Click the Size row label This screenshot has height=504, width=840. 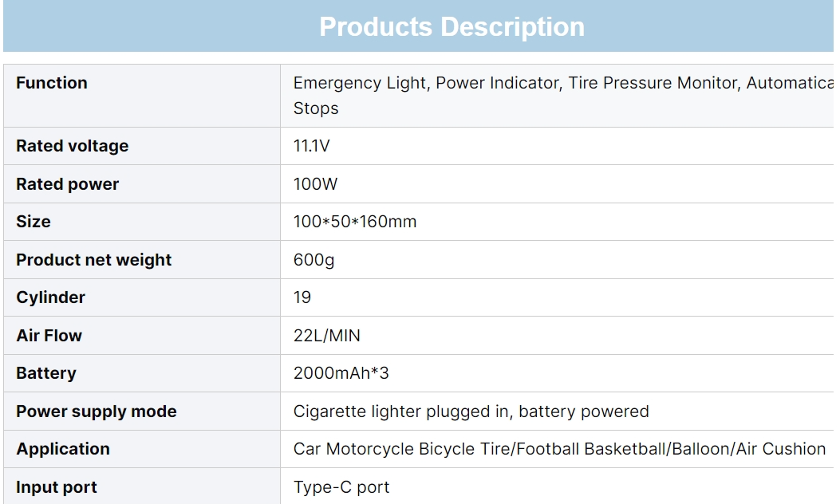pyautogui.click(x=34, y=222)
